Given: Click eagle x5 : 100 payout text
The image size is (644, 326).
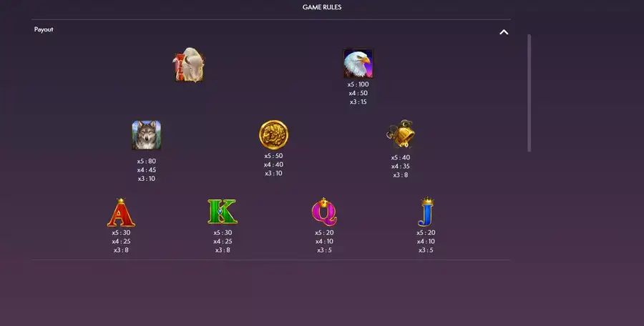Looking at the screenshot, I should click(358, 84).
